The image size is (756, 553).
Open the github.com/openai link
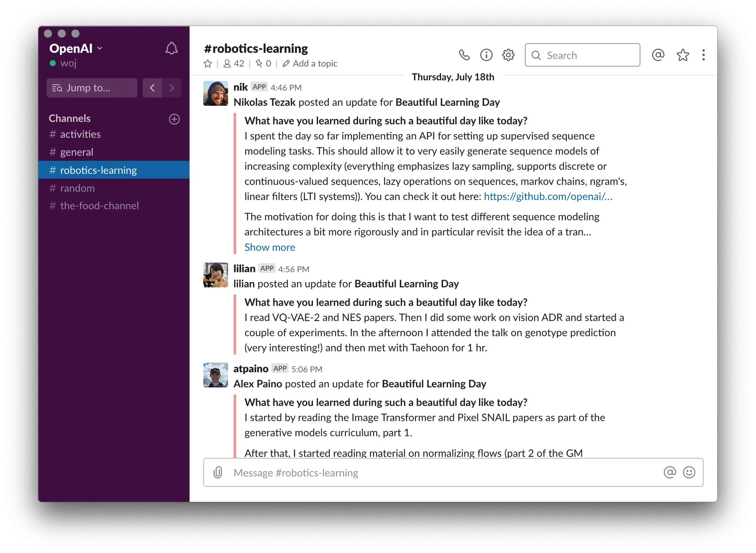pos(548,197)
